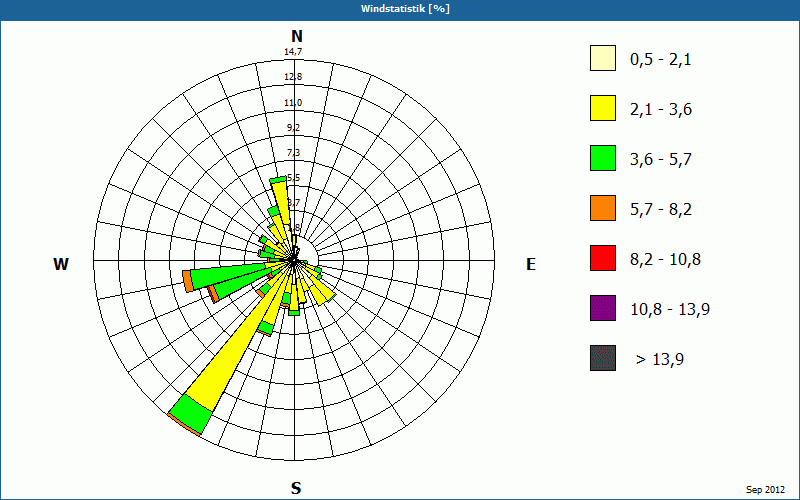Click the green tip of the southwest bar
800x500 pixels.
[190, 414]
